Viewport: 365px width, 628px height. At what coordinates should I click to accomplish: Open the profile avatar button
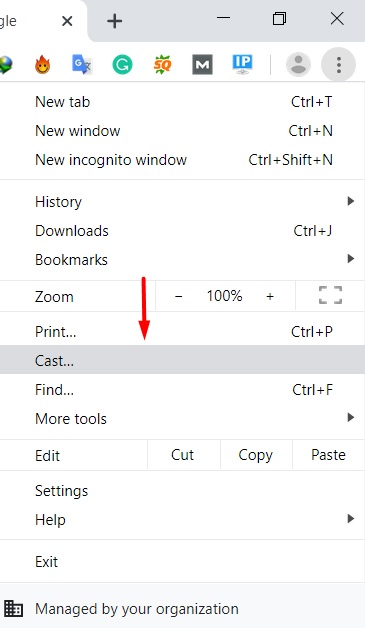(x=298, y=64)
